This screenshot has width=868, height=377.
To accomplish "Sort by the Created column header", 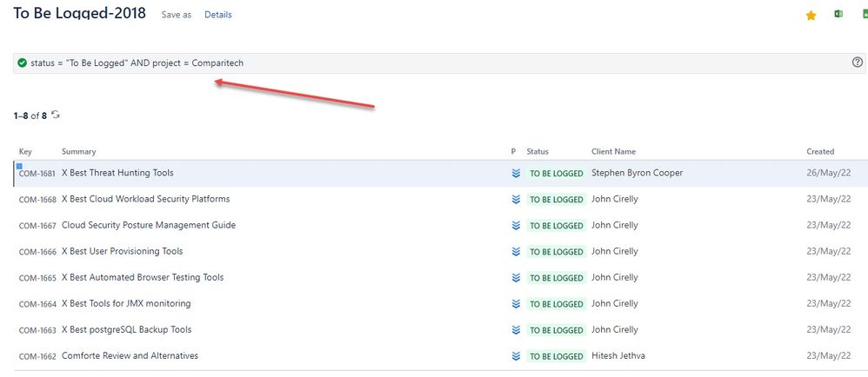I will click(820, 151).
